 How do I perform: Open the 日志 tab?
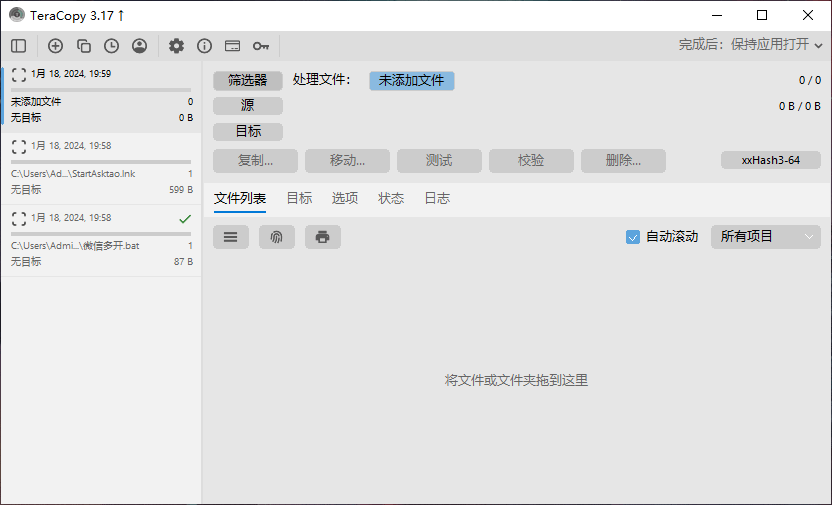(x=437, y=198)
